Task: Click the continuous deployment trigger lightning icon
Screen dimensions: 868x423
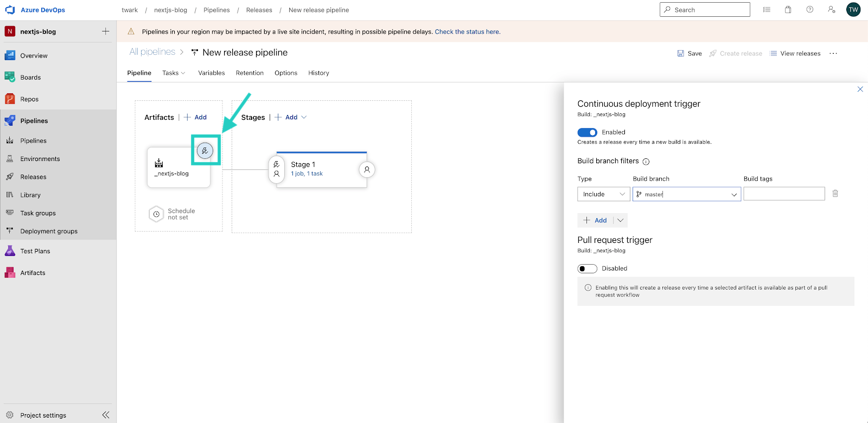Action: pyautogui.click(x=205, y=151)
